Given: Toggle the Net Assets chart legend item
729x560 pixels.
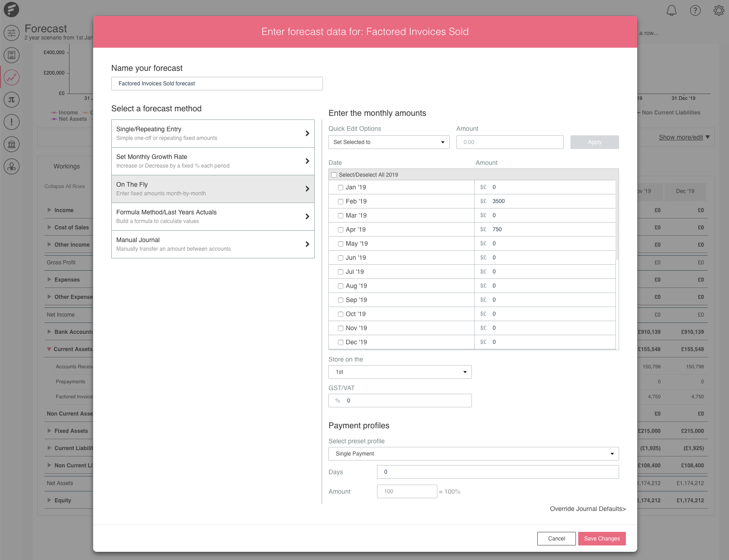Looking at the screenshot, I should [69, 119].
